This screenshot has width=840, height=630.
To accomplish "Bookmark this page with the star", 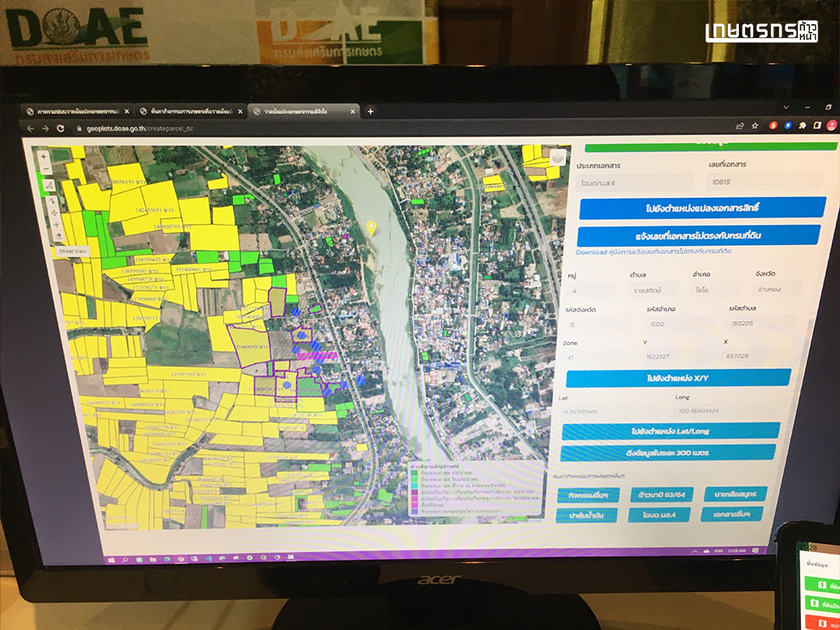I will pos(754,126).
